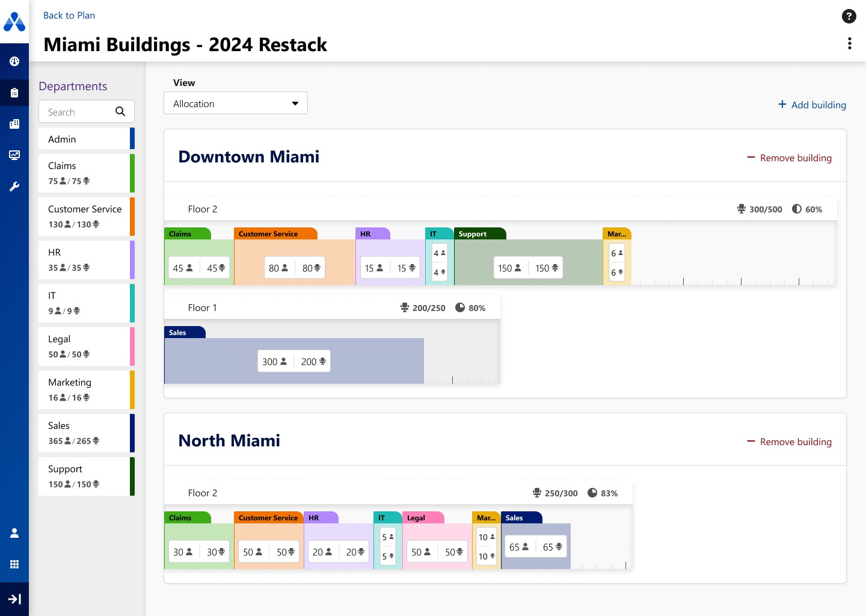Open the reports monitor icon in sidebar
Screen dimensions: 866x616
(x=14, y=155)
